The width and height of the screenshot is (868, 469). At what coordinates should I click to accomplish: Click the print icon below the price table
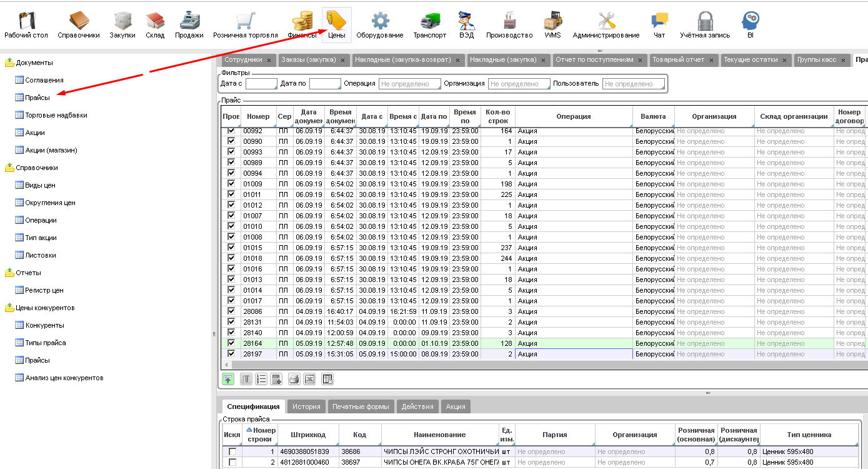[x=294, y=379]
